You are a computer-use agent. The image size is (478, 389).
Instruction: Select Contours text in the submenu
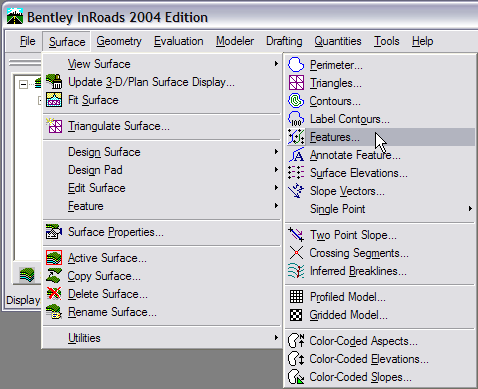click(335, 101)
